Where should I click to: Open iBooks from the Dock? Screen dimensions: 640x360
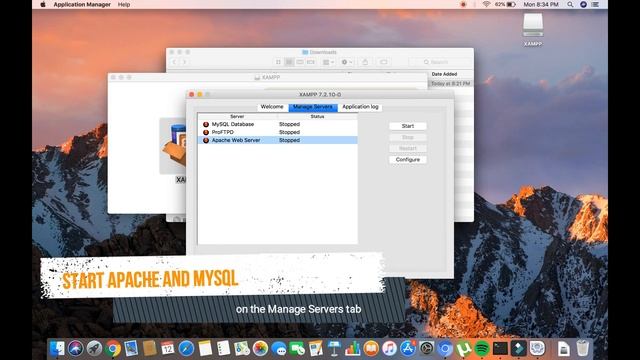[371, 349]
